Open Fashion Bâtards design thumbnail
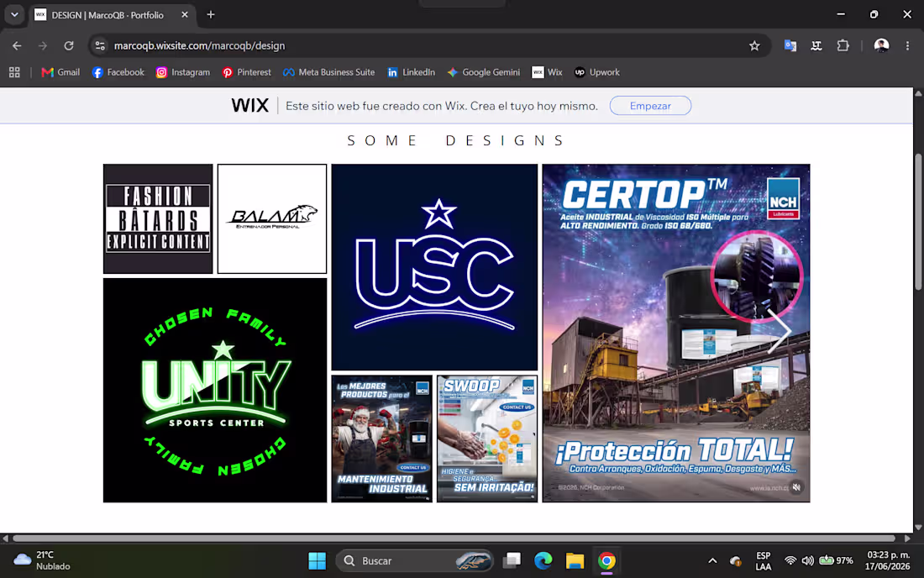This screenshot has width=924, height=578. [x=158, y=218]
